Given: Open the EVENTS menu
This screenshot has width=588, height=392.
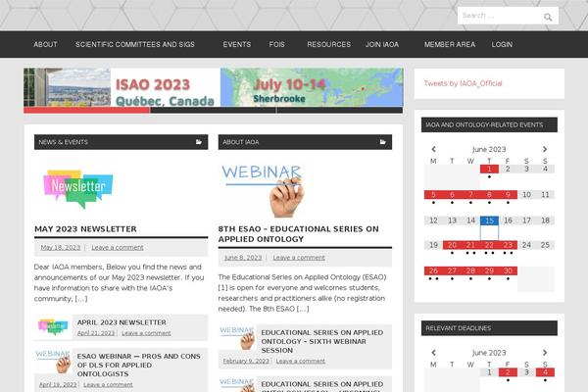Looking at the screenshot, I should [237, 44].
